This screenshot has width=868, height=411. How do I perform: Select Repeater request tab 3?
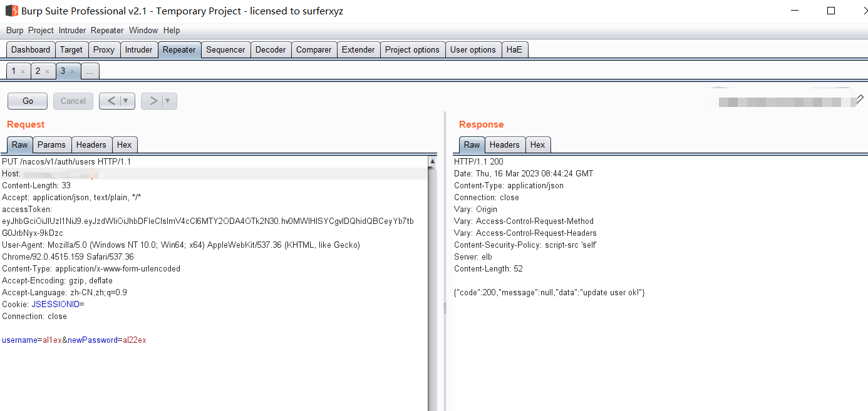63,71
